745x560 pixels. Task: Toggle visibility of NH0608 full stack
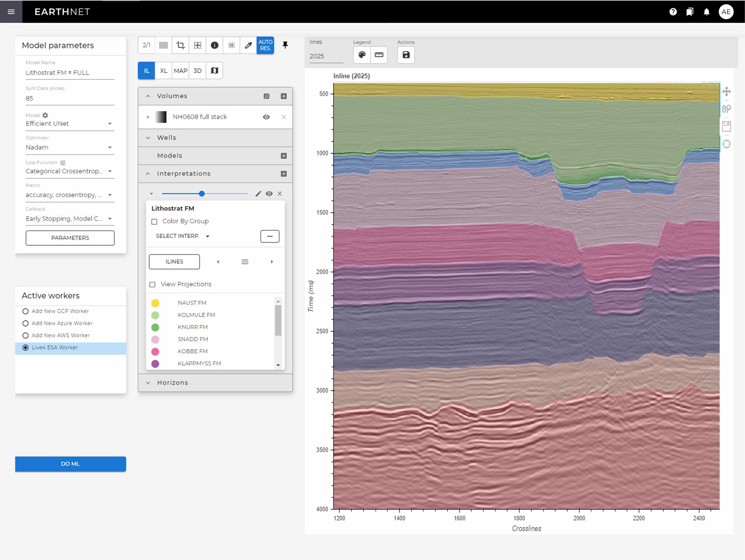point(266,117)
